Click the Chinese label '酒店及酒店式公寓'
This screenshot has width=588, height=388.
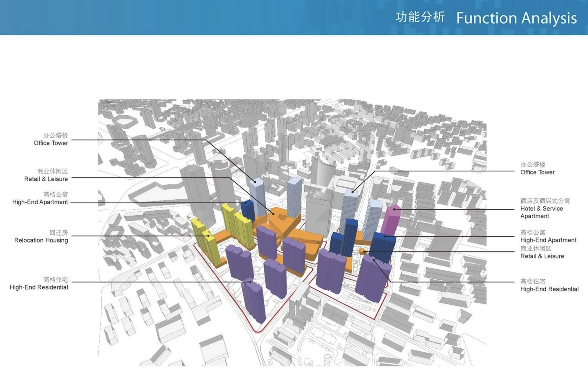click(x=545, y=201)
